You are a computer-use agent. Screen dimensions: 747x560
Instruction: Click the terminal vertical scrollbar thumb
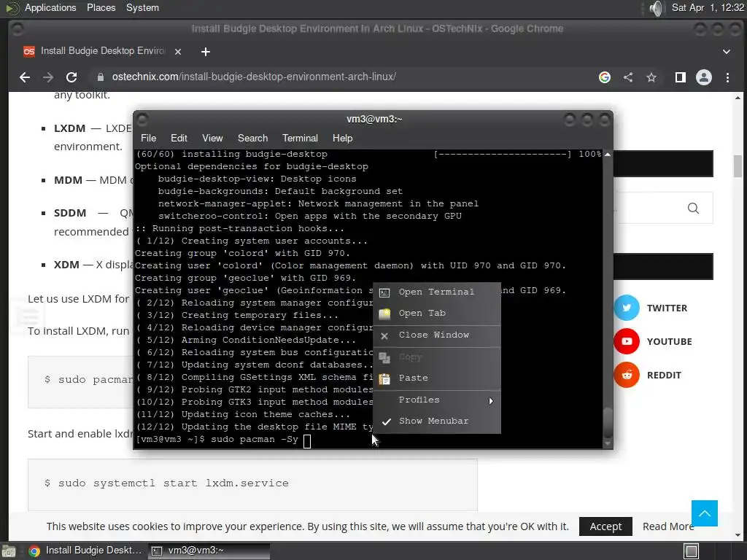pos(608,423)
